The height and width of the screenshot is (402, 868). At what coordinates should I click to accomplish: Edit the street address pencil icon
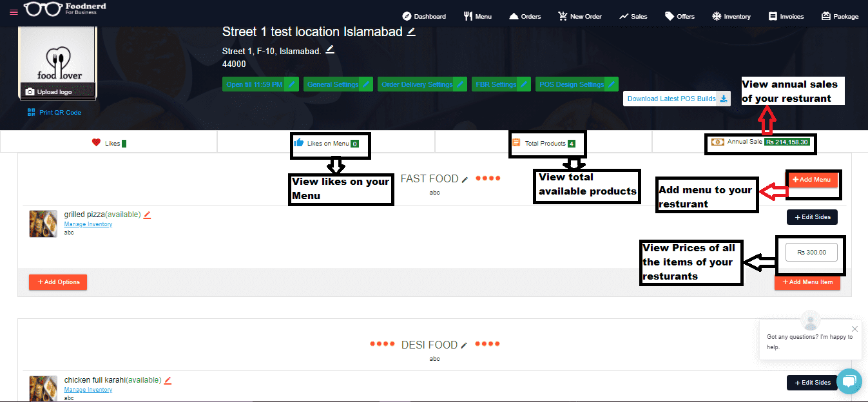click(330, 50)
